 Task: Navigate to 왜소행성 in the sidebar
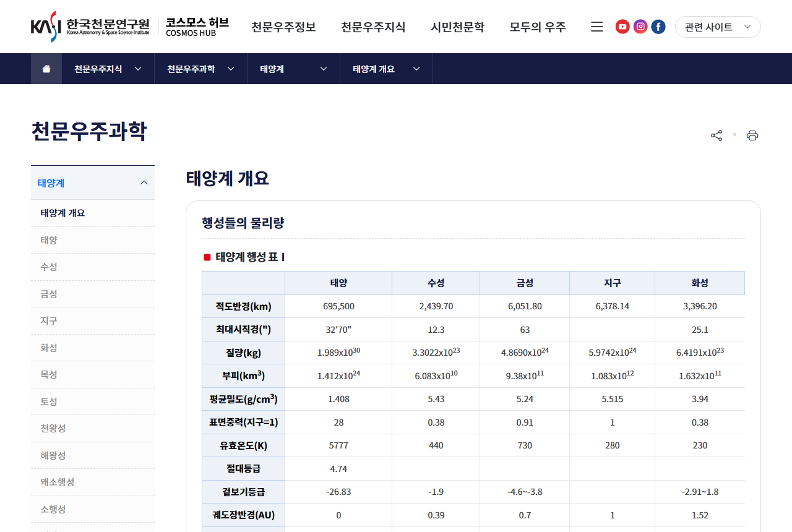[93, 482]
